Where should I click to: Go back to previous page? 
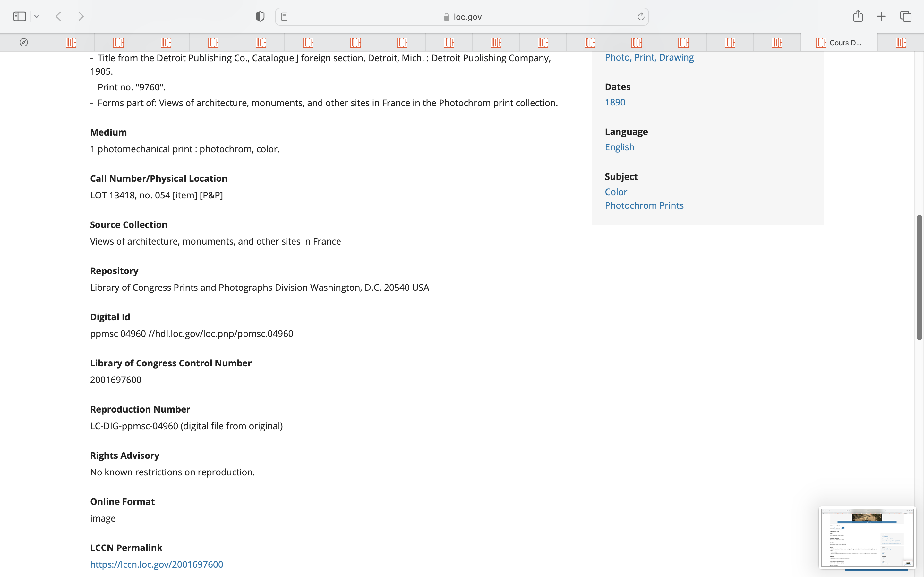pyautogui.click(x=58, y=16)
